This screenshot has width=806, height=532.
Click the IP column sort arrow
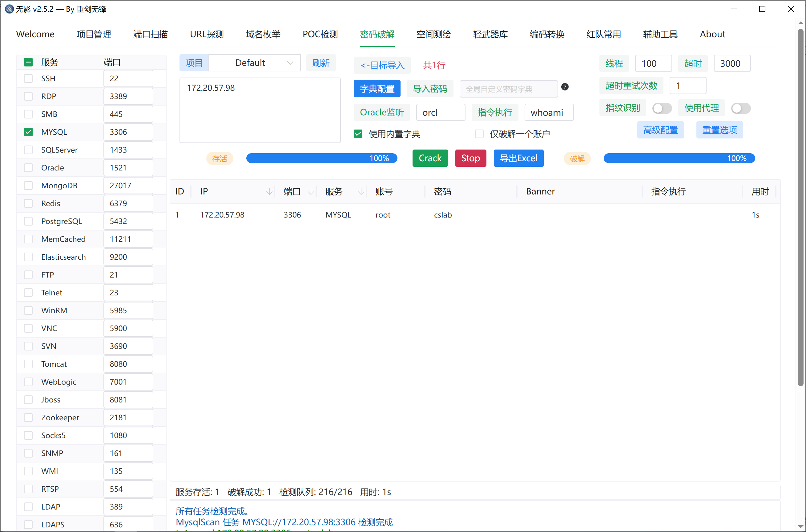pyautogui.click(x=269, y=192)
